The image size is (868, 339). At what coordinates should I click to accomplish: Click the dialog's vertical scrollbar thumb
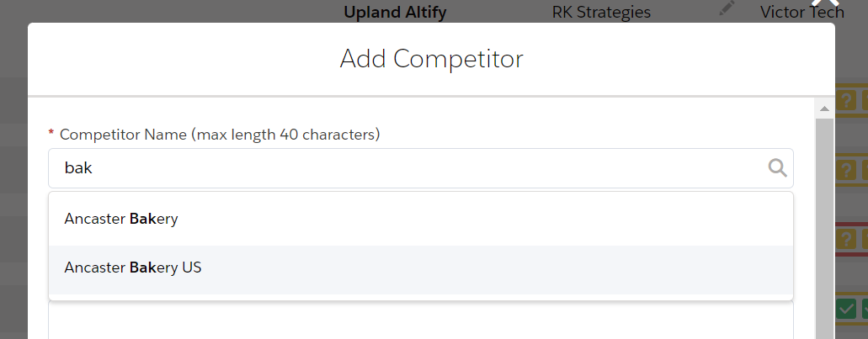tap(824, 229)
